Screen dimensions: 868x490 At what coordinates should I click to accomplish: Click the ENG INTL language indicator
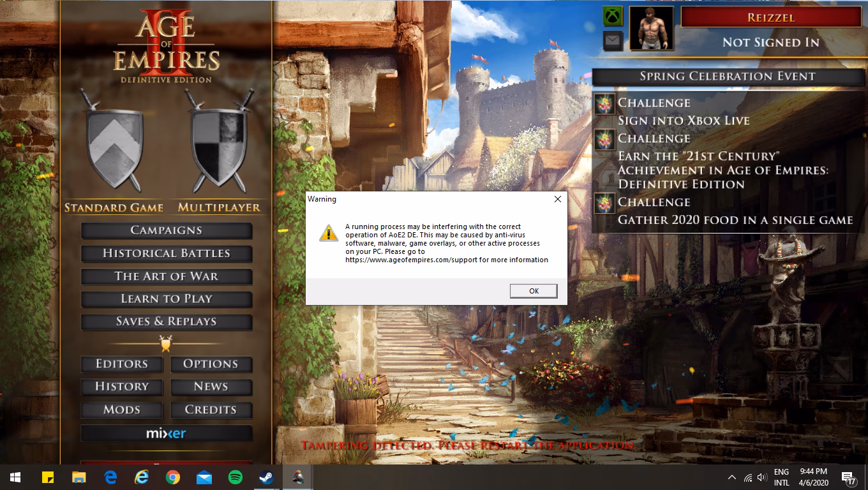(x=781, y=477)
